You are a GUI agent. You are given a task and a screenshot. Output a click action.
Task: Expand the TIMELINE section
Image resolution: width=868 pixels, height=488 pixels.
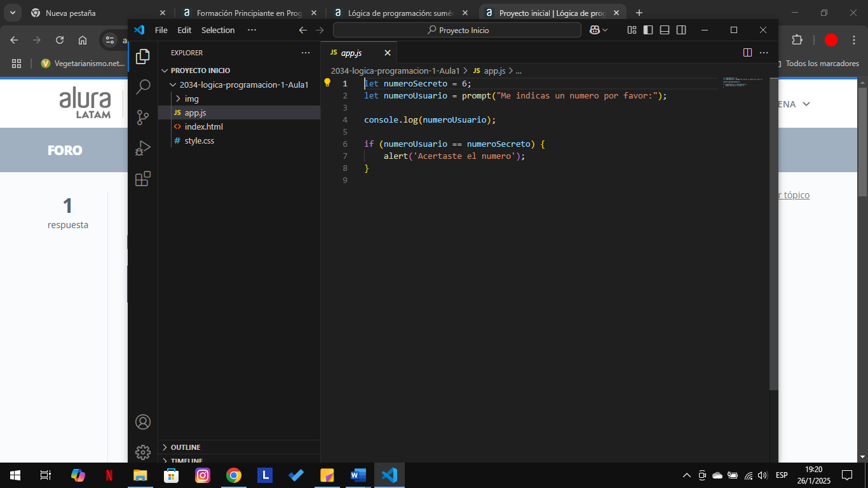click(186, 460)
